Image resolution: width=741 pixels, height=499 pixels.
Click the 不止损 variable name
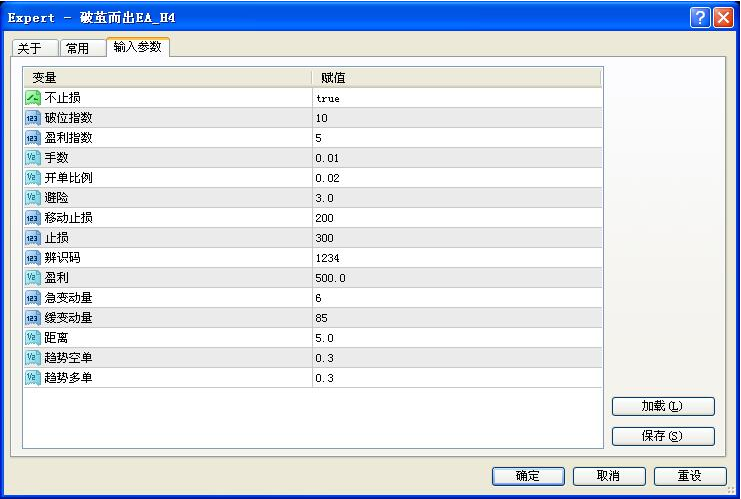coord(62,98)
